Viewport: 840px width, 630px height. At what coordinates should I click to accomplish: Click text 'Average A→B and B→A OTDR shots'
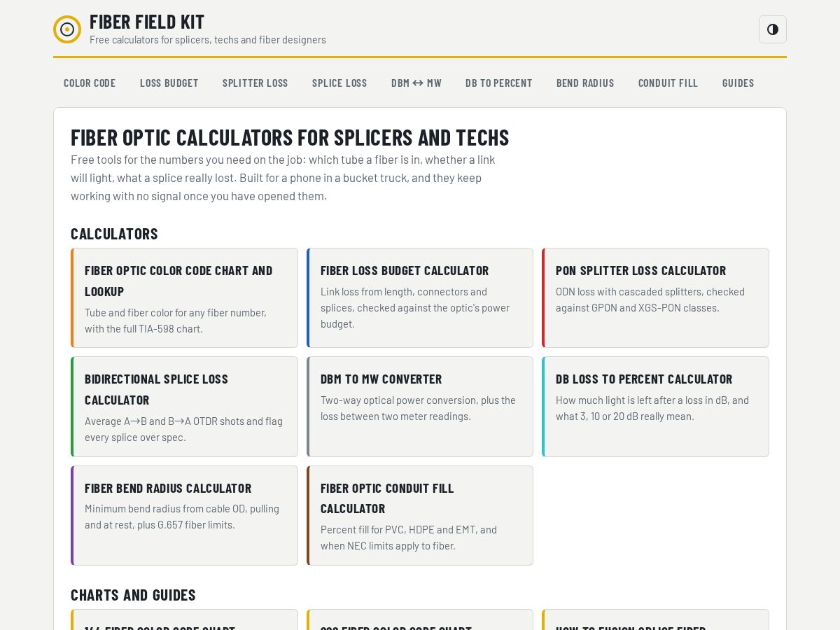(183, 429)
